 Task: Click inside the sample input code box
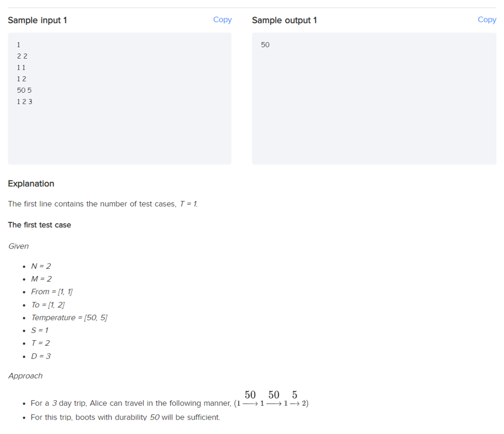(x=119, y=98)
